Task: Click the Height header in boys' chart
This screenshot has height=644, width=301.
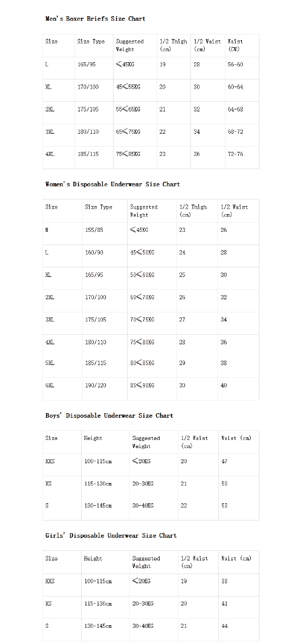Action: point(93,438)
